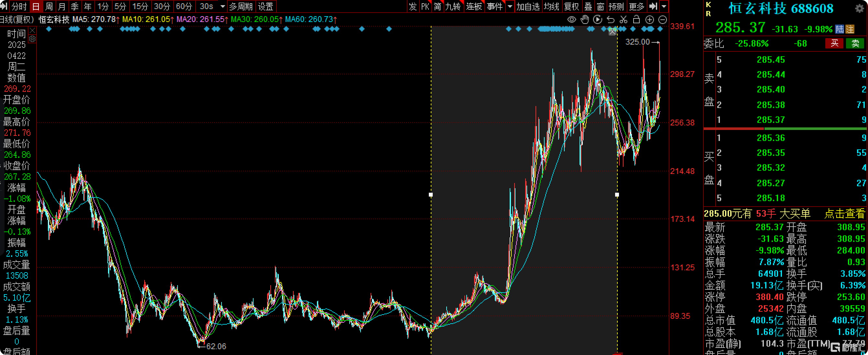Switch to 周 weekly period tab
Screen dimensions: 868x355
point(49,6)
